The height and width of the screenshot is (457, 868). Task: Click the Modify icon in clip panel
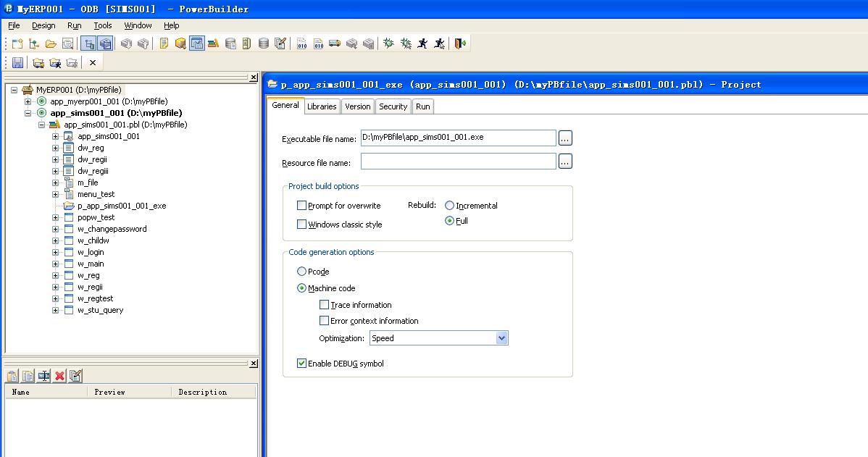click(x=75, y=376)
